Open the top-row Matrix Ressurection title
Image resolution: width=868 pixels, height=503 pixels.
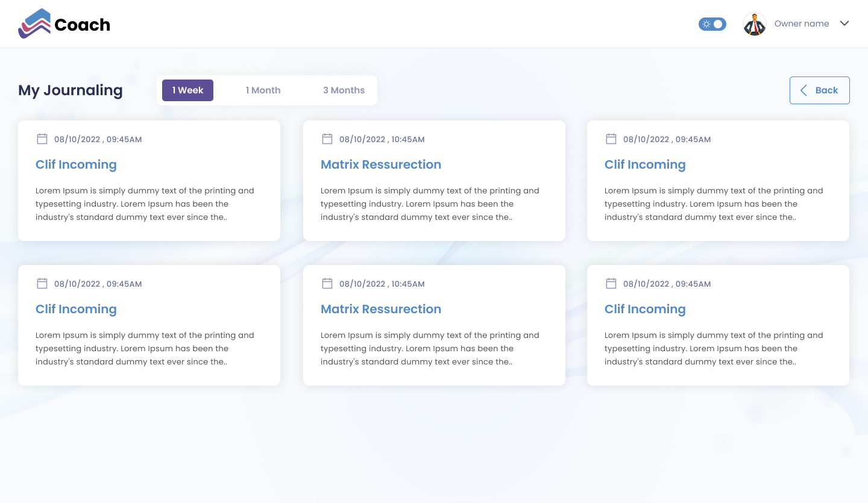380,164
